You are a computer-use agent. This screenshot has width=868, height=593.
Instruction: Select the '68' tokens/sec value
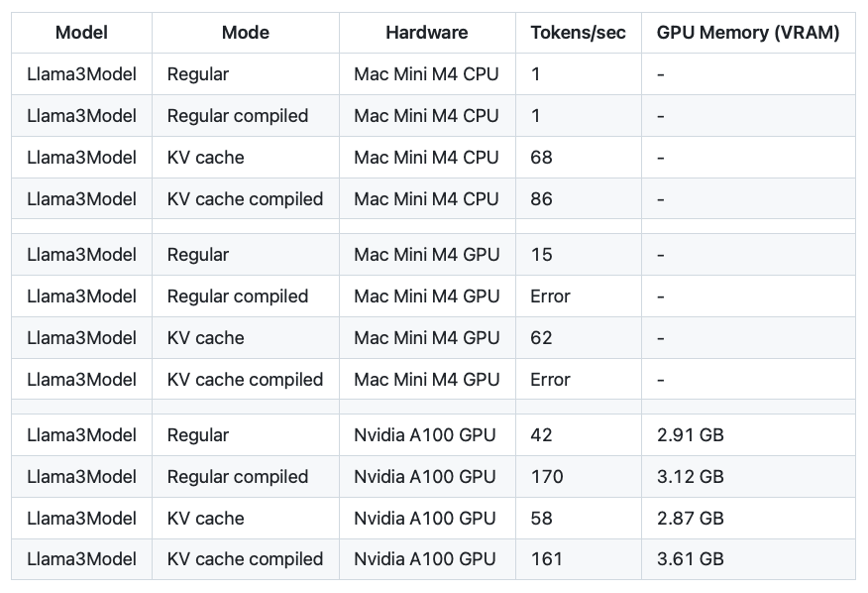[541, 158]
